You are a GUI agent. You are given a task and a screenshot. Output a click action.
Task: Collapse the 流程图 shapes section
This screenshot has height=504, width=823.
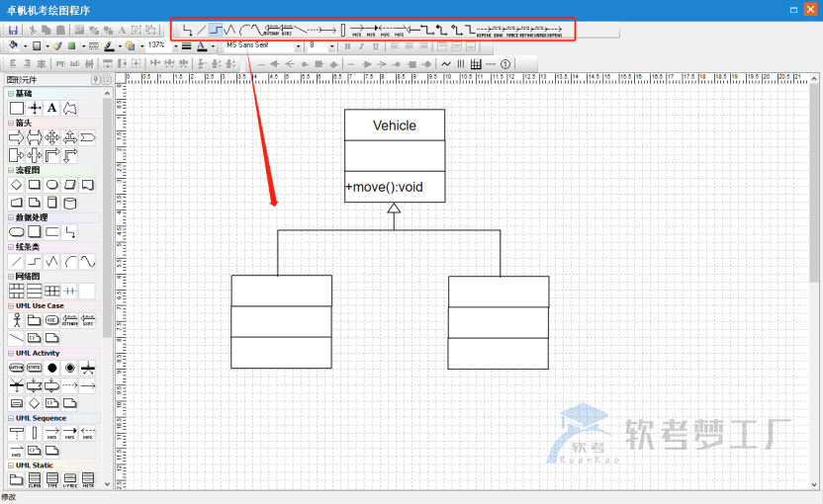click(x=11, y=170)
